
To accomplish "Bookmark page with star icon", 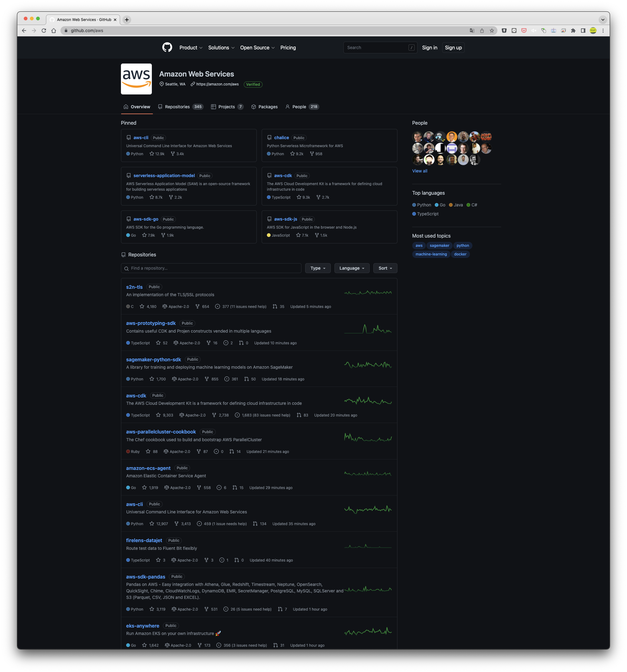I will click(492, 31).
